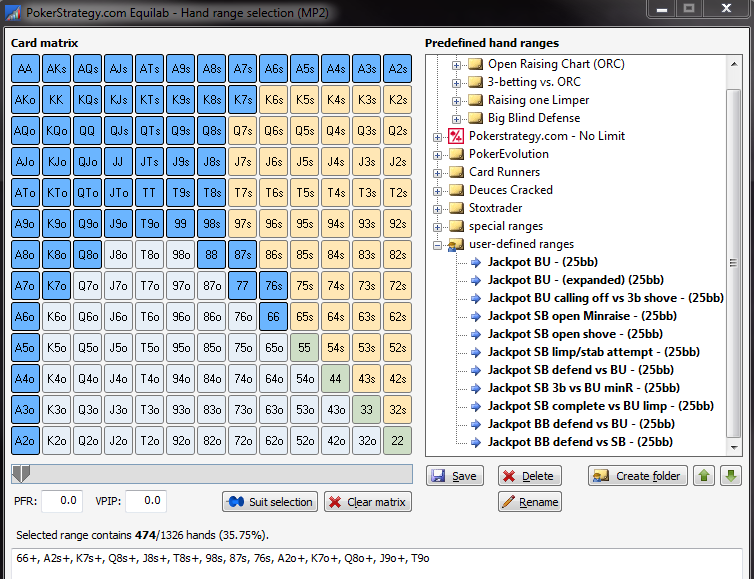This screenshot has height=579, width=754.
Task: Select the Q7s hand cell
Action: pos(242,131)
